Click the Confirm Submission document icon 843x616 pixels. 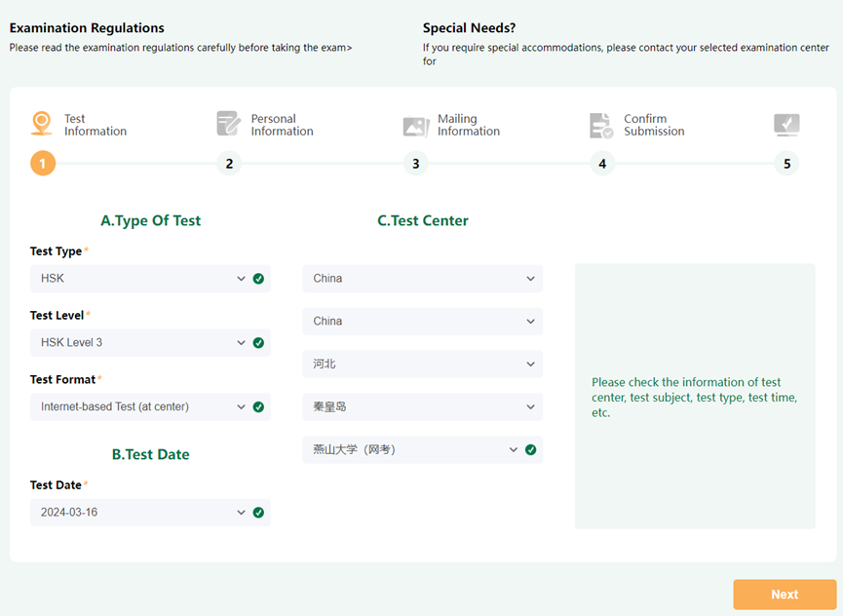click(x=601, y=126)
